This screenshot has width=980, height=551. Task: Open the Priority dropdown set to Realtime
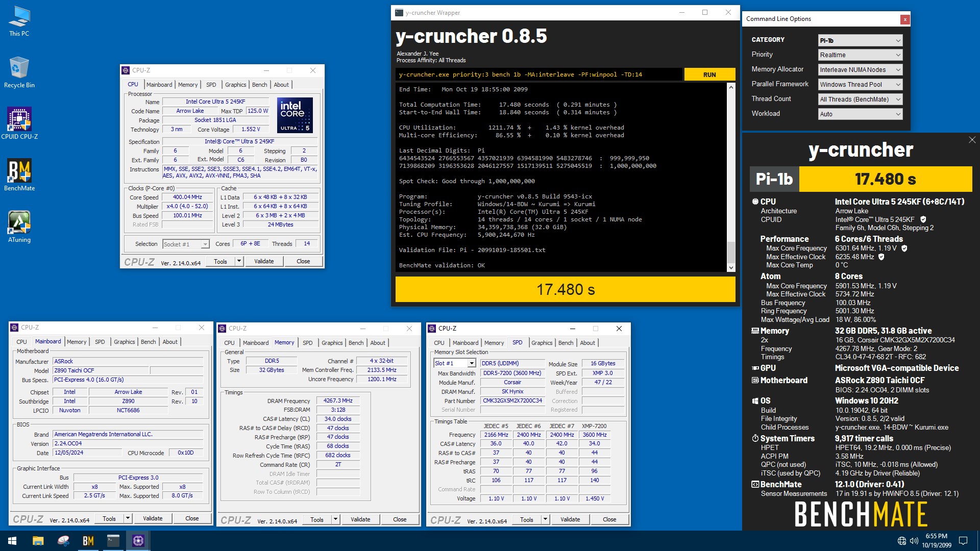860,55
